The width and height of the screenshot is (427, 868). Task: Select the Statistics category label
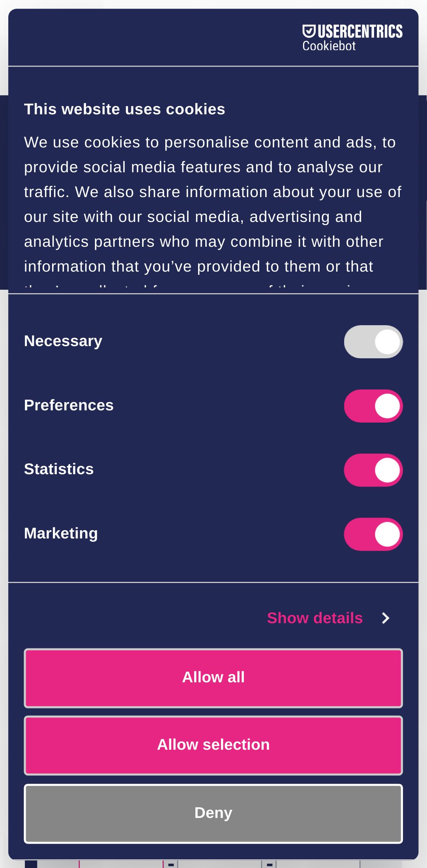59,469
